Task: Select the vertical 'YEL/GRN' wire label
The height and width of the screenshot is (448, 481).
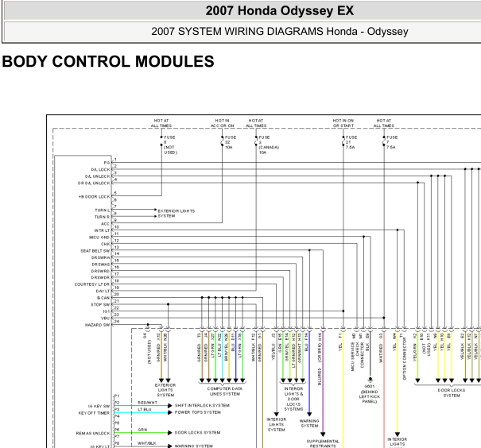Action: tap(415, 353)
